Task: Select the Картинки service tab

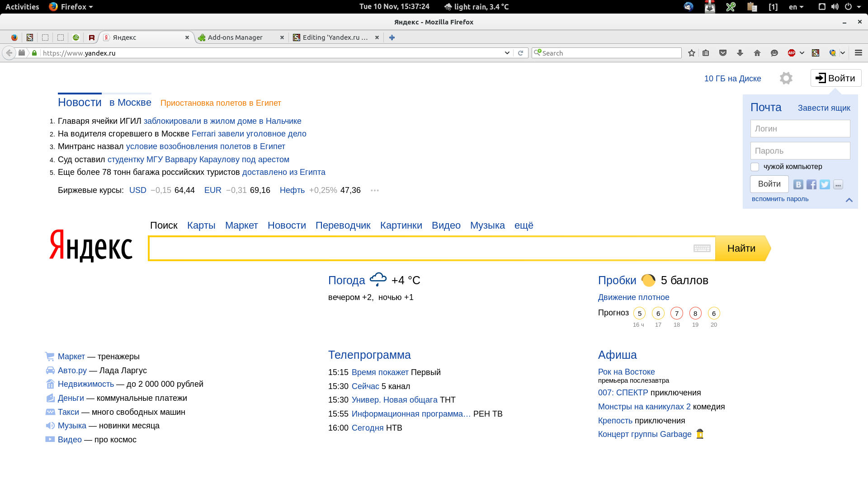Action: (401, 225)
